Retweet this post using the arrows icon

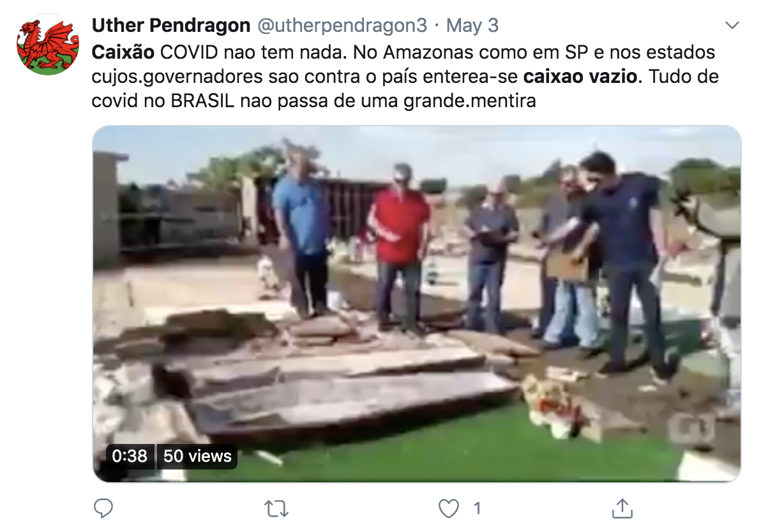pyautogui.click(x=276, y=509)
